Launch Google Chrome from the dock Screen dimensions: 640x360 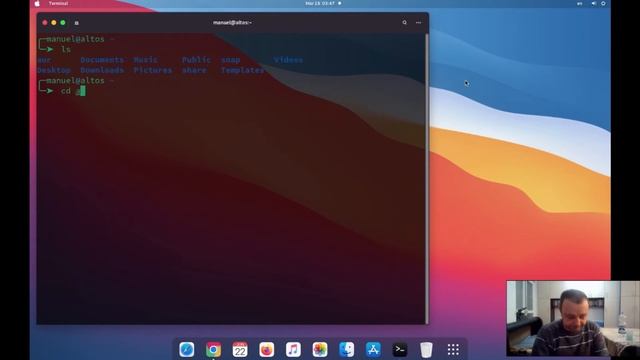[213, 349]
